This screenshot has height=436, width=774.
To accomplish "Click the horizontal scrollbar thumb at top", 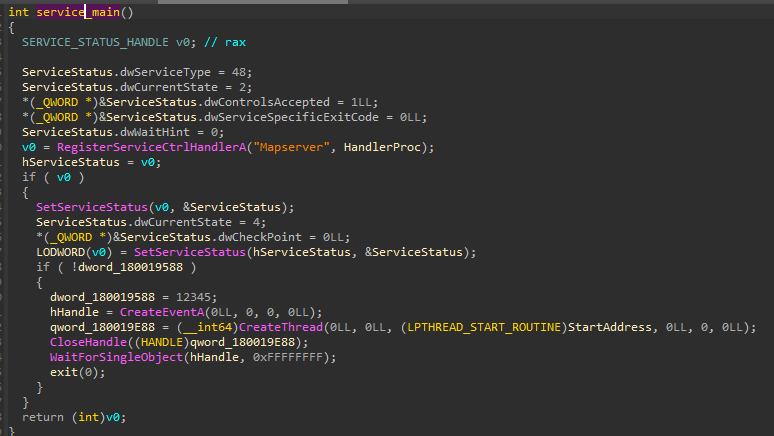I will tap(253, 2).
